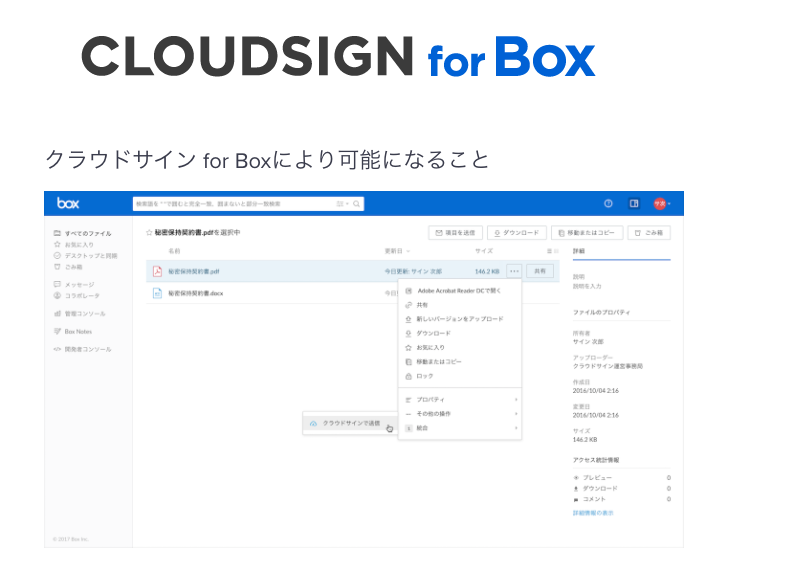Open the help question-mark icon
The width and height of the screenshot is (804, 578).
click(608, 203)
